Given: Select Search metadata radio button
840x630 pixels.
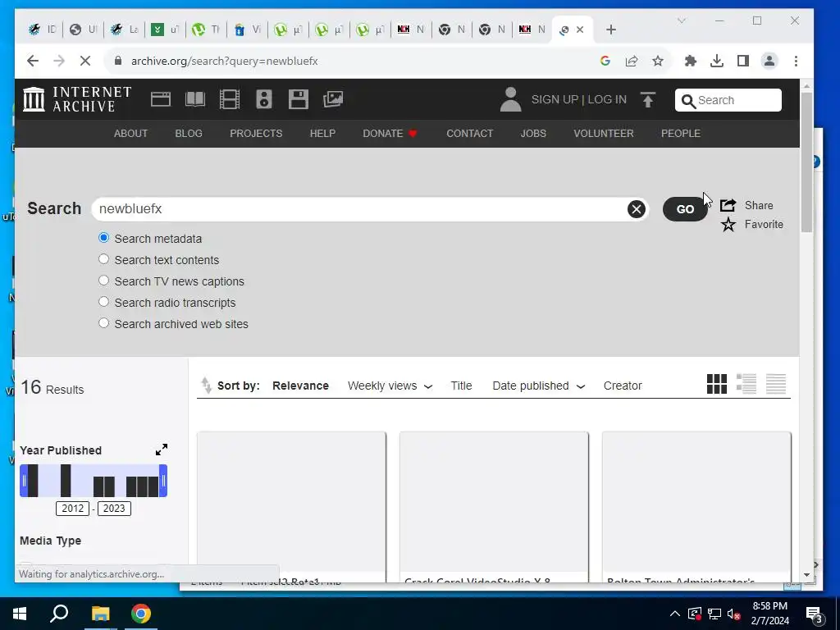Looking at the screenshot, I should [104, 237].
